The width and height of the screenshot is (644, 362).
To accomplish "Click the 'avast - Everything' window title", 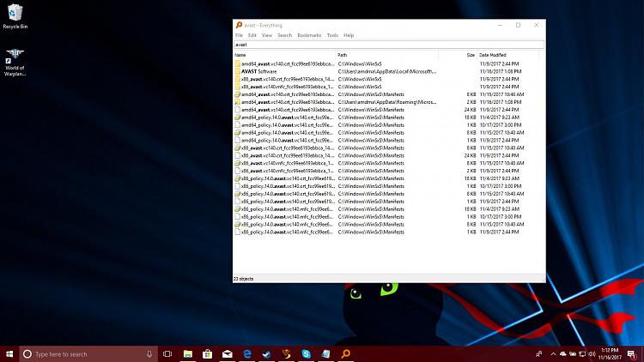I will (264, 25).
